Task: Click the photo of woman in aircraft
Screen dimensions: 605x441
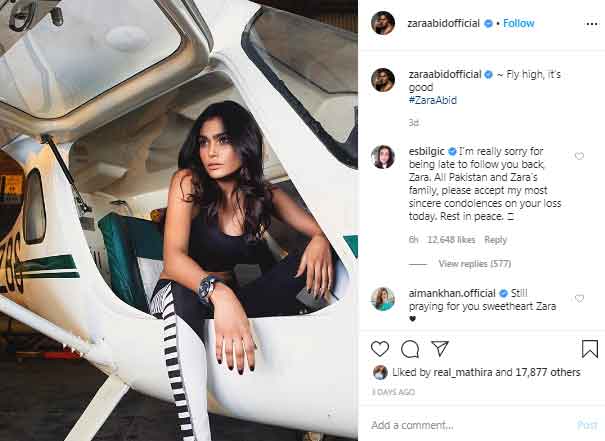Action: click(179, 220)
